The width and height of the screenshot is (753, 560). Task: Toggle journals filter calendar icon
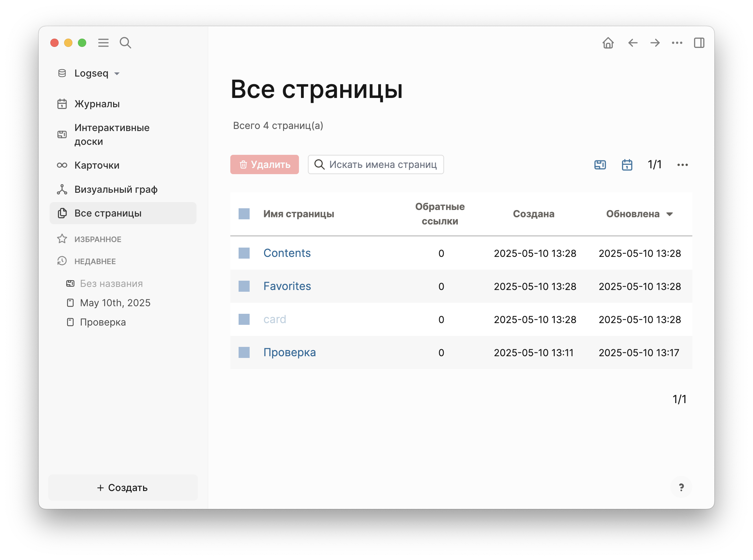(x=627, y=165)
